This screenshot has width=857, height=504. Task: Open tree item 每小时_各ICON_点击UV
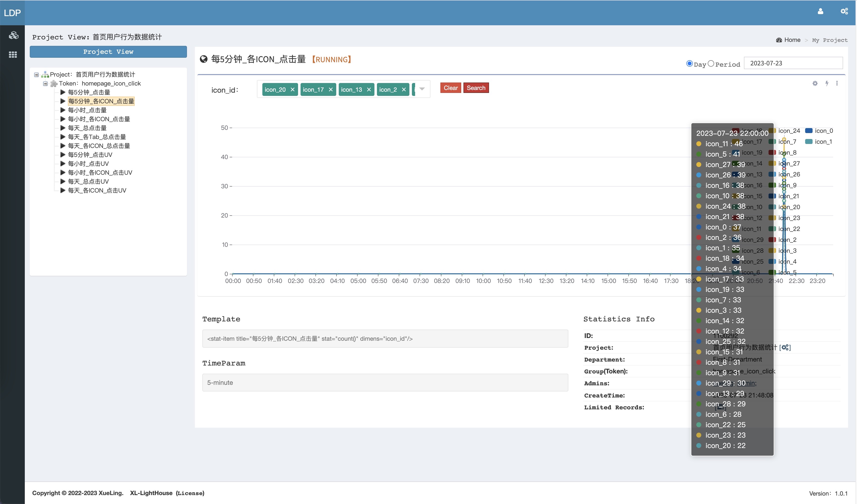click(100, 173)
